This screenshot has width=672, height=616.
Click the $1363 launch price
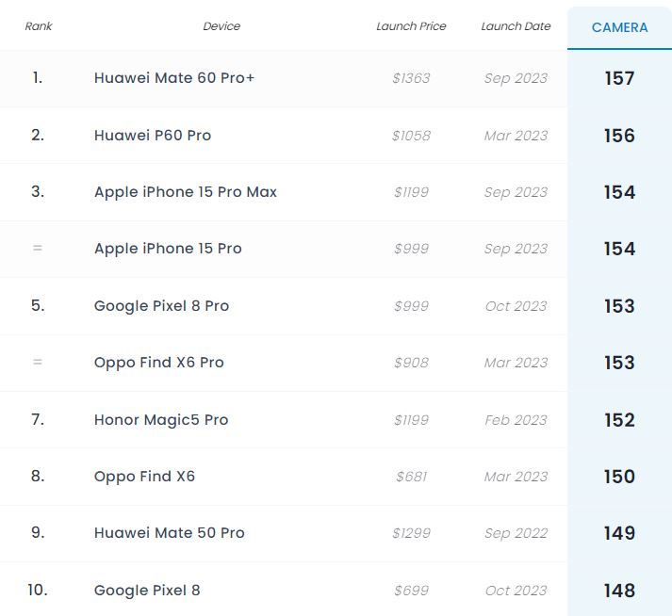point(411,78)
